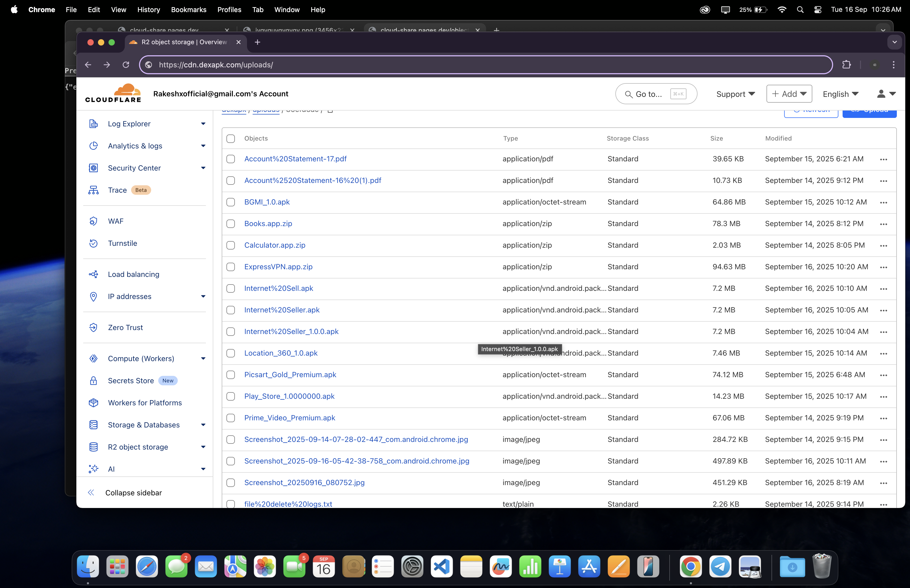Screen dimensions: 910x588
Task: Click the Cloudflare logo
Action: click(x=113, y=93)
